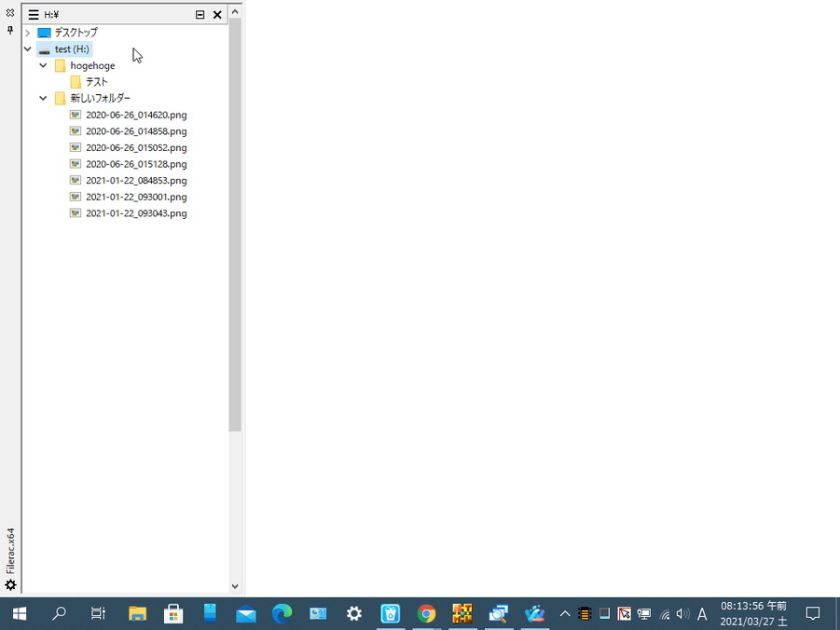The height and width of the screenshot is (630, 840).
Task: Click image icon of 2021-01-22_093043.png
Action: click(76, 213)
